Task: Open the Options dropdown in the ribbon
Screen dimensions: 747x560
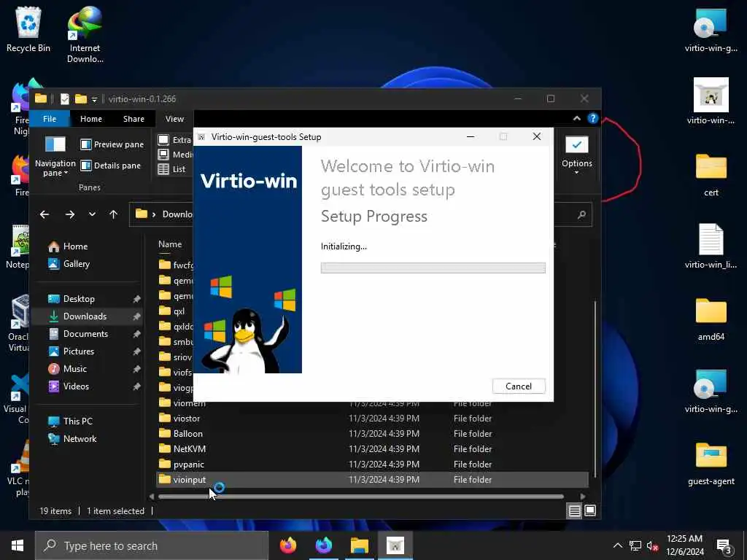Action: (576, 156)
